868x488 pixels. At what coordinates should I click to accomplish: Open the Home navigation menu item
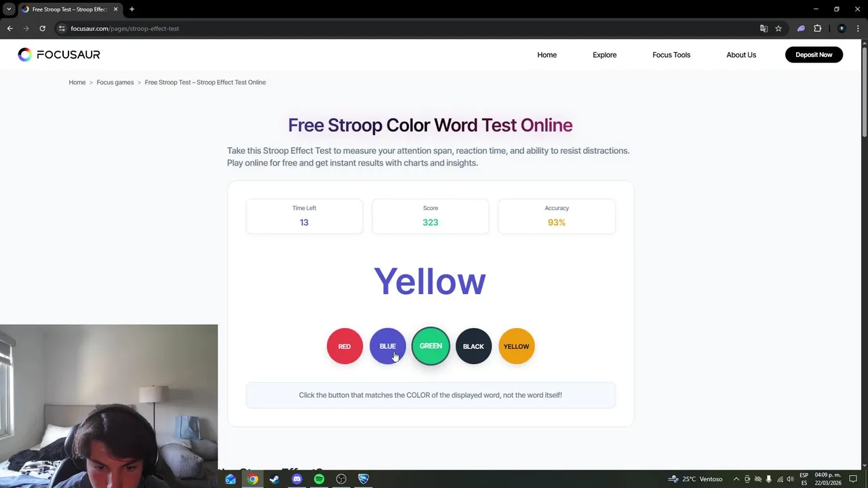(x=547, y=55)
